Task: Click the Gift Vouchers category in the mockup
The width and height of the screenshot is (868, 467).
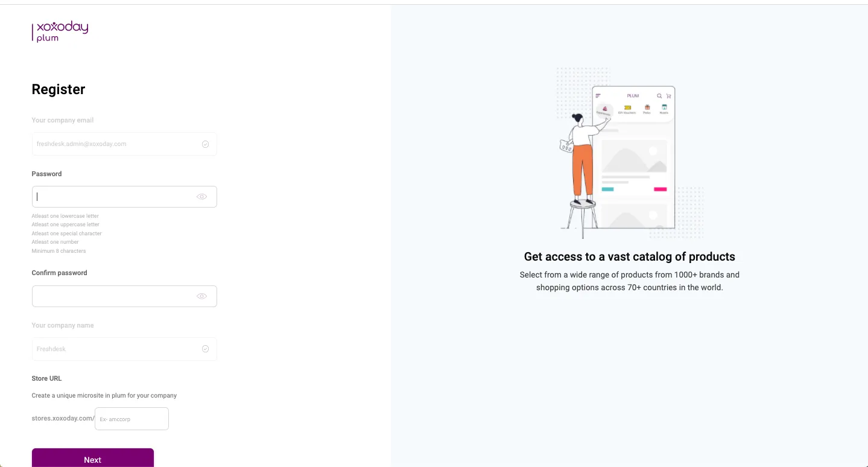Action: (x=627, y=109)
